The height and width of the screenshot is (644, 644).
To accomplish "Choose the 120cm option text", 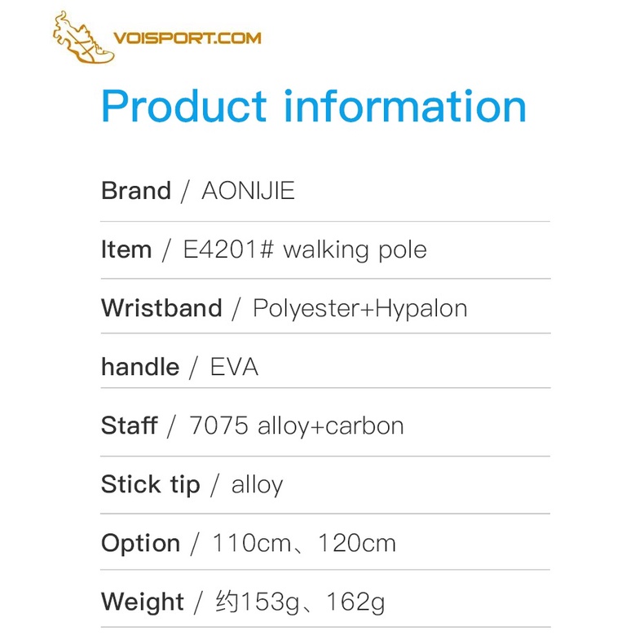I will point(357,543).
